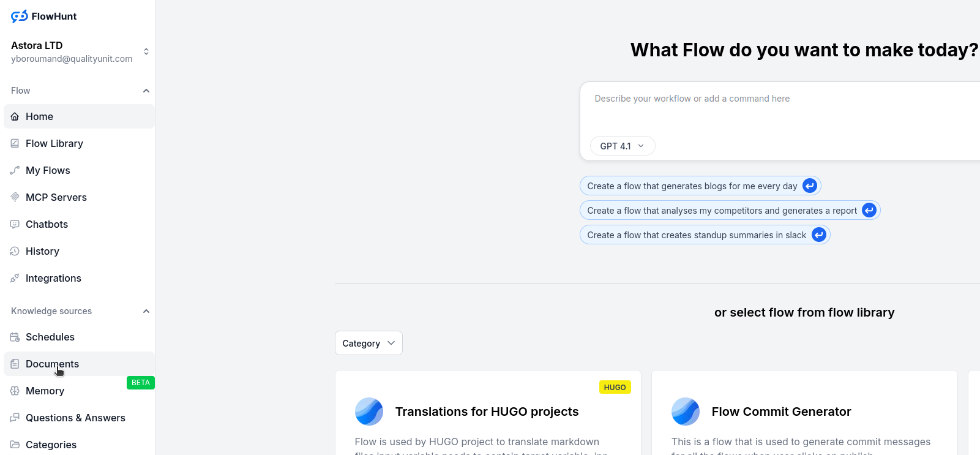Screen dimensions: 980x455
Task: Submit the standup summaries suggestion arrow
Action: pos(818,235)
